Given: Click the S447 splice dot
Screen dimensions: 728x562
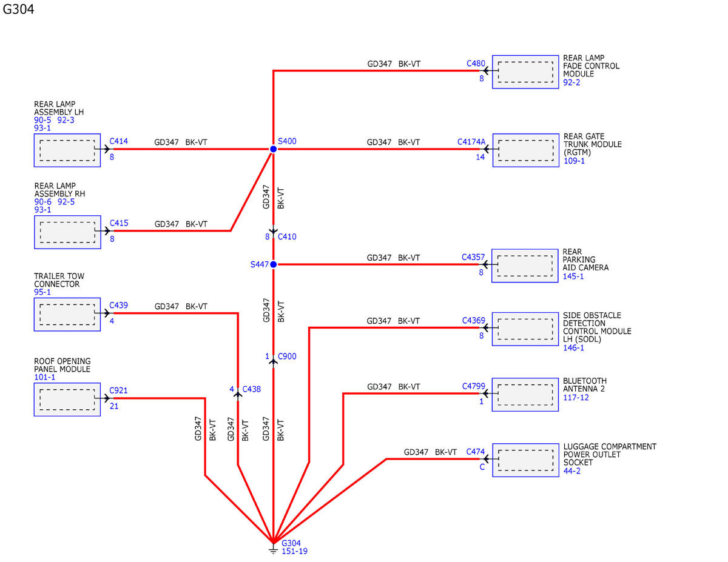Looking at the screenshot, I should coord(274,264).
